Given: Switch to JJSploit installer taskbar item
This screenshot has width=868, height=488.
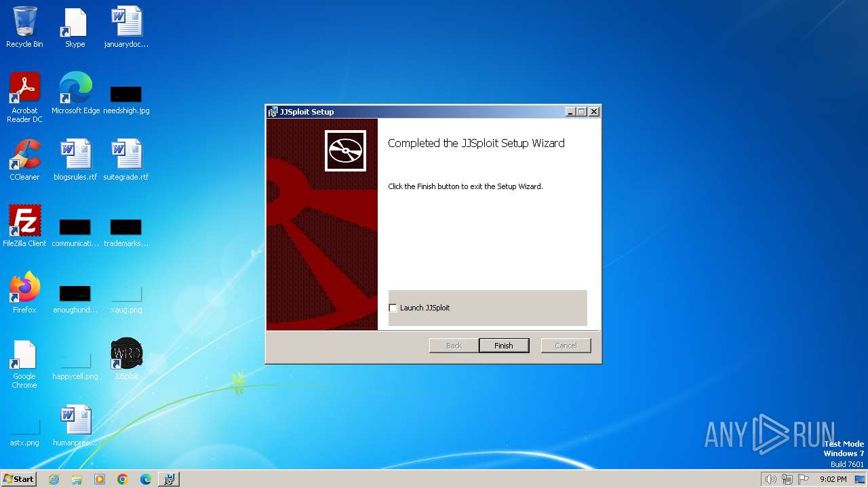Looking at the screenshot, I should click(x=169, y=479).
